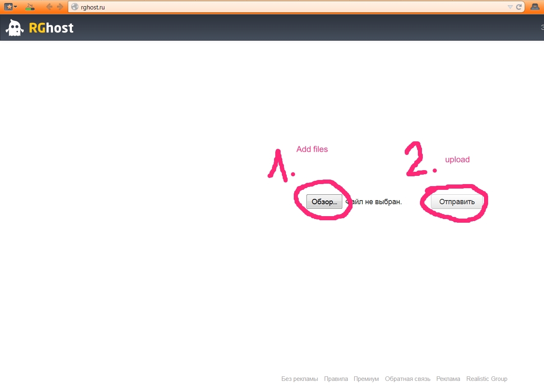Go forward to the next page
This screenshot has width=544, height=392.
pyautogui.click(x=60, y=7)
